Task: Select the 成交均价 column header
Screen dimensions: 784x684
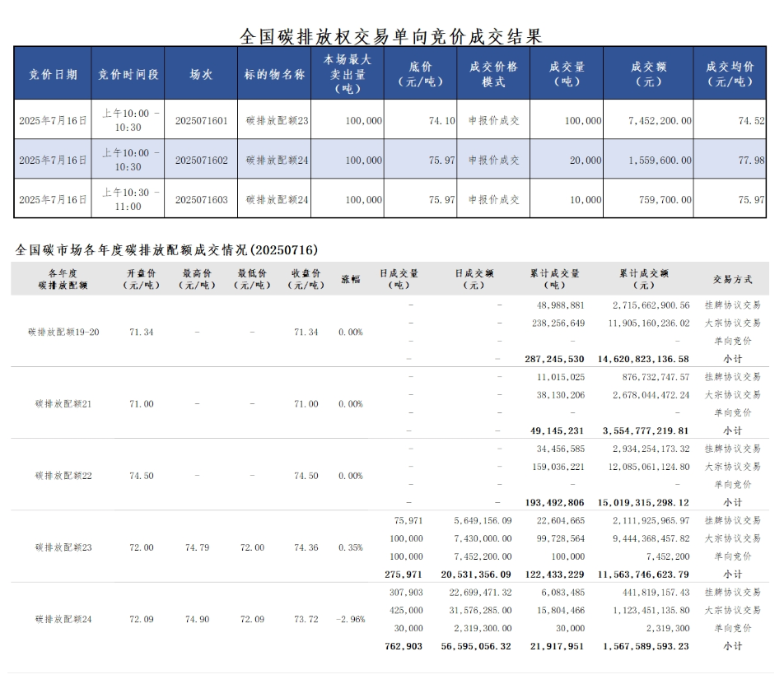Action: (730, 74)
